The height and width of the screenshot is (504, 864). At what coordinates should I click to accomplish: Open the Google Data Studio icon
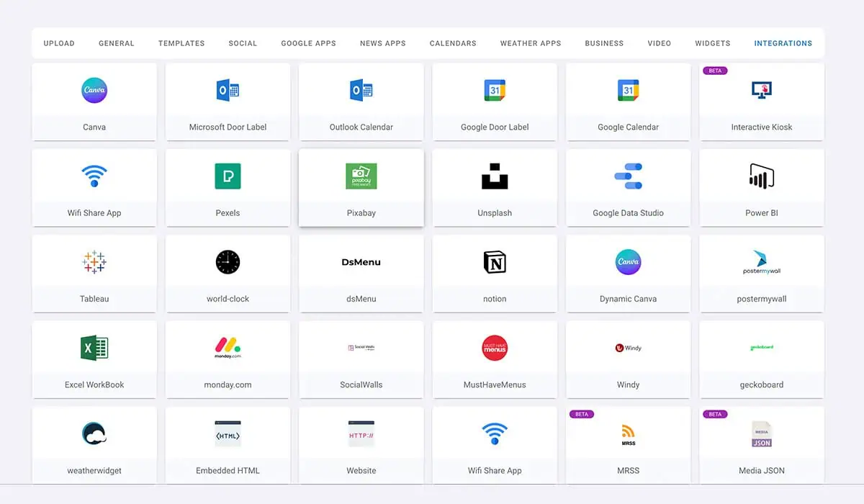628,176
